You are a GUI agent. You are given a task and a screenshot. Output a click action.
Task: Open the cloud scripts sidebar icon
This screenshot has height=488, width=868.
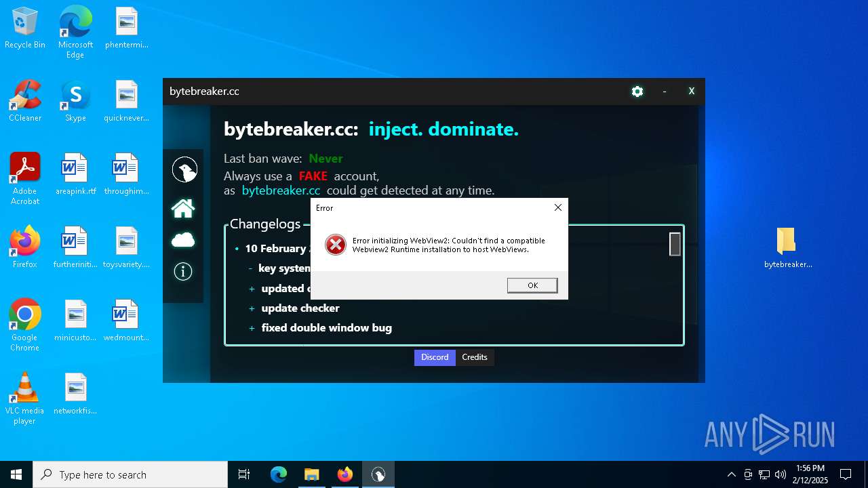click(183, 240)
